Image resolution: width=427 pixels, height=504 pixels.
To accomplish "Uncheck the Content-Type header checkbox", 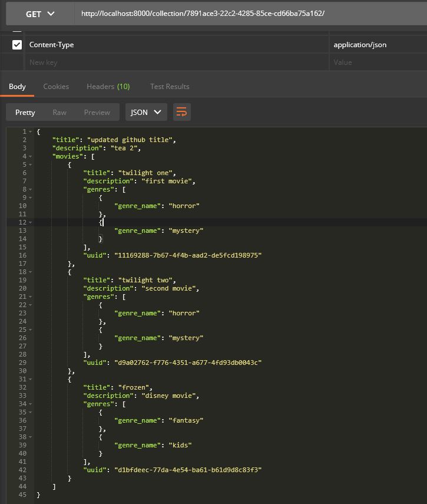I will (17, 45).
